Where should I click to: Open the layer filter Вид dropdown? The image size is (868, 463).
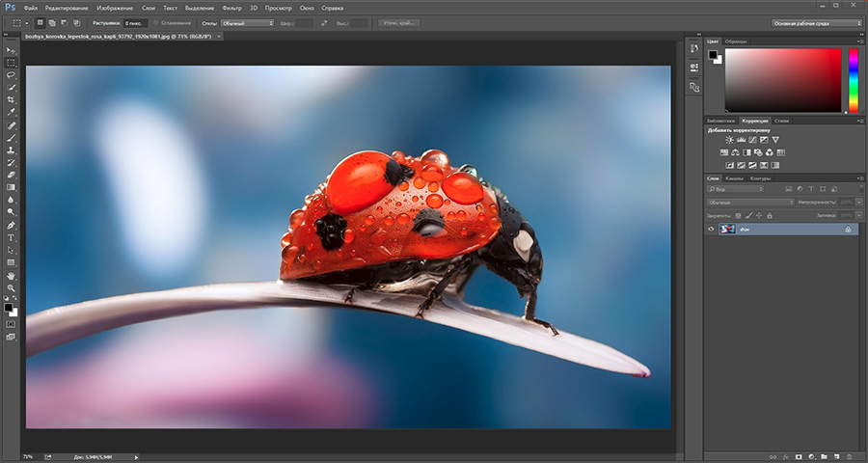[736, 189]
